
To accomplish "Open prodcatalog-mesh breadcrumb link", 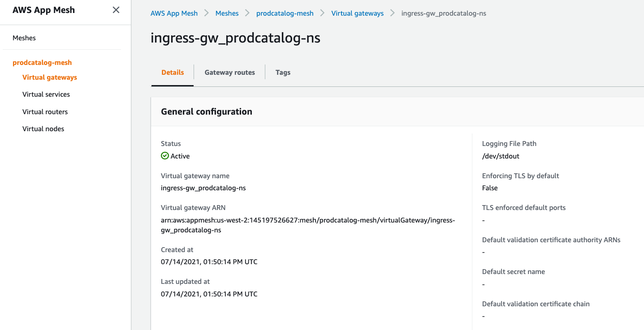I will point(285,13).
